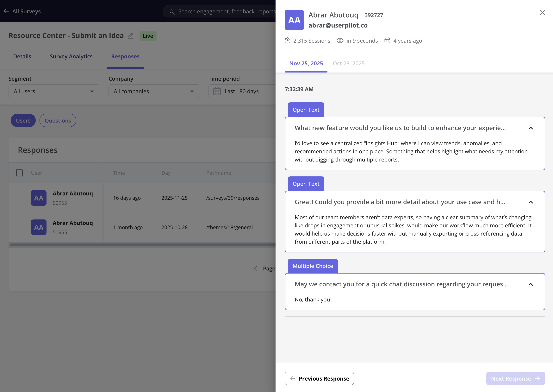Open the Segment All users dropdown
The height and width of the screenshot is (392, 553).
pyautogui.click(x=53, y=91)
